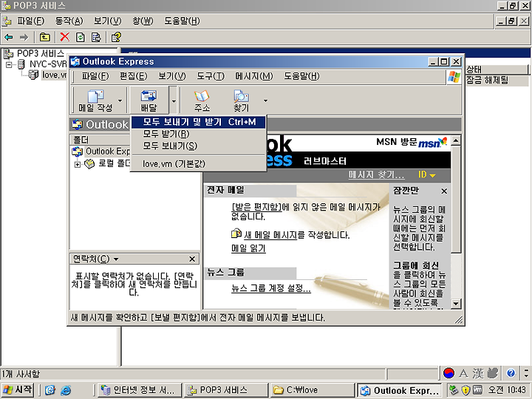Click the 漢 Hanja conversion icon
Screen dimensions: 532x399
coord(478,373)
